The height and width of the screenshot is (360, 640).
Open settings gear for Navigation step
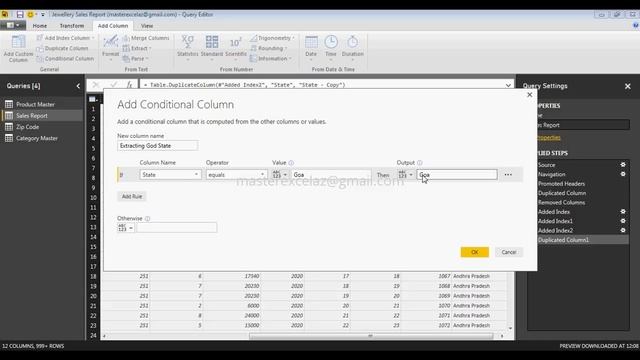623,174
